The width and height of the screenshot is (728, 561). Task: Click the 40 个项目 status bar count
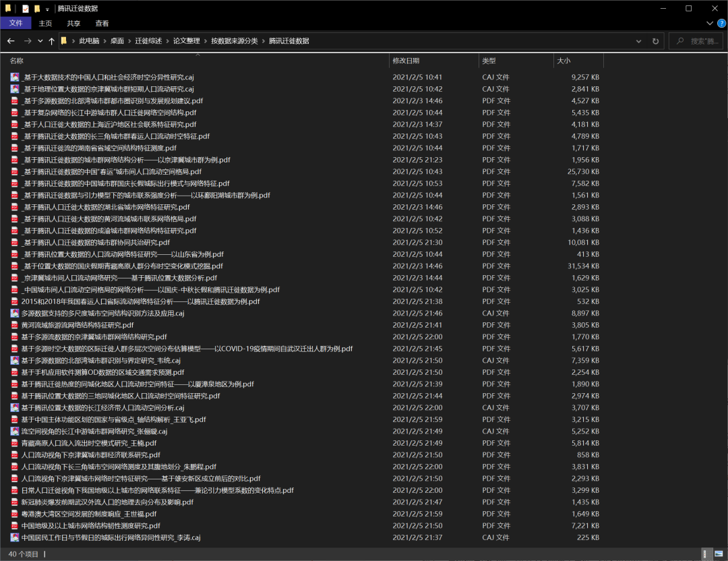point(23,554)
